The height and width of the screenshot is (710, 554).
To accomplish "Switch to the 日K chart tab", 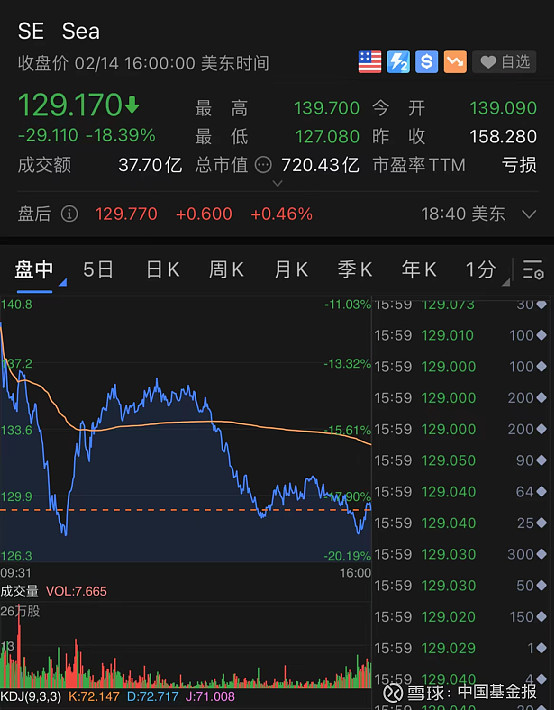I will (163, 270).
